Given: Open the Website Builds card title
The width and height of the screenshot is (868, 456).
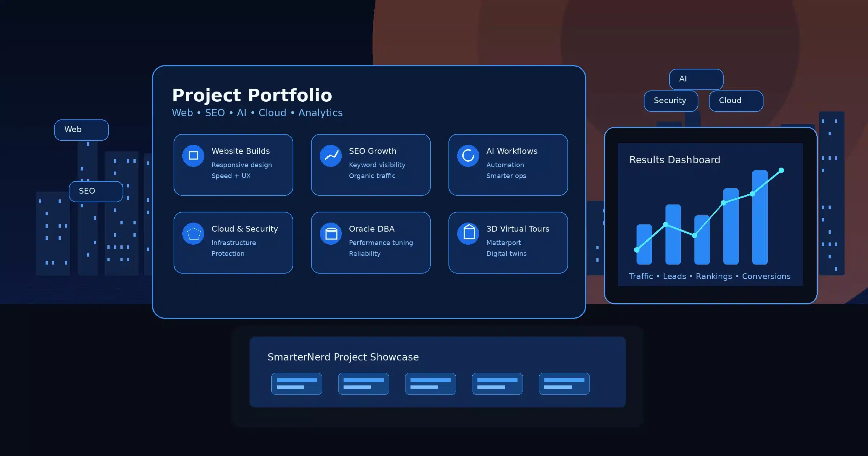Looking at the screenshot, I should 241,151.
